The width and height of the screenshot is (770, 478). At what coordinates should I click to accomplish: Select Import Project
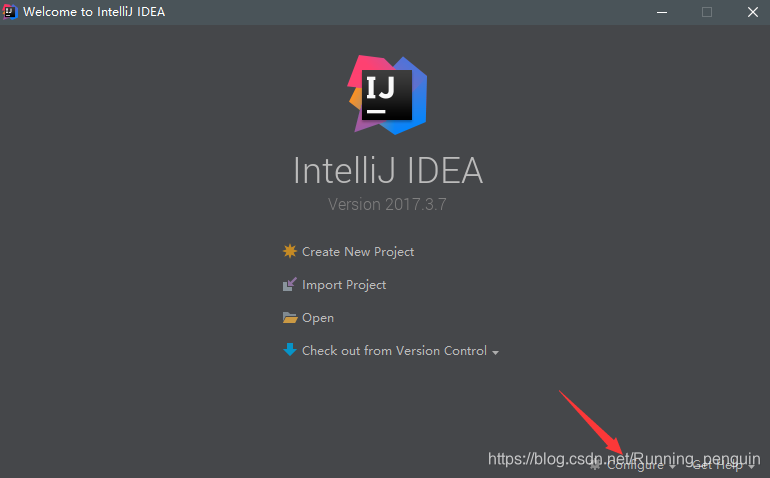pyautogui.click(x=344, y=285)
